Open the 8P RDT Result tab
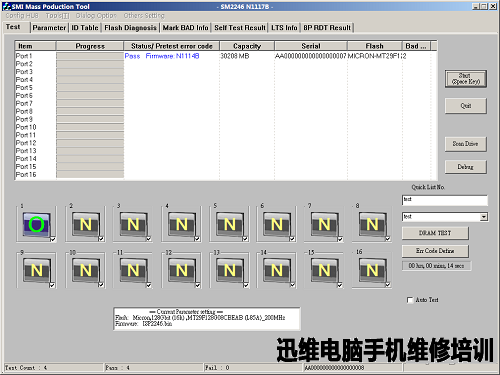 click(327, 28)
